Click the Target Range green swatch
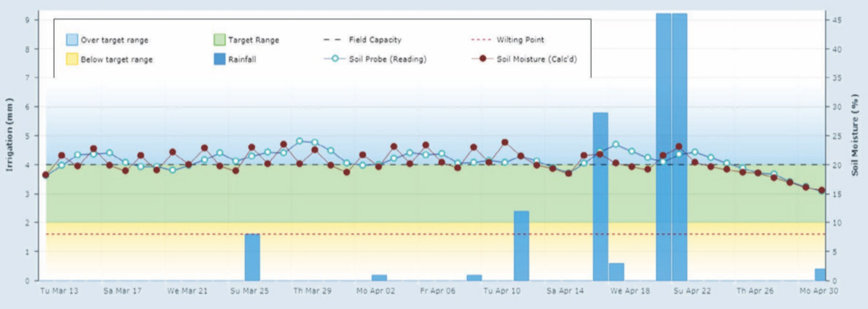This screenshot has width=868, height=309. tap(218, 40)
